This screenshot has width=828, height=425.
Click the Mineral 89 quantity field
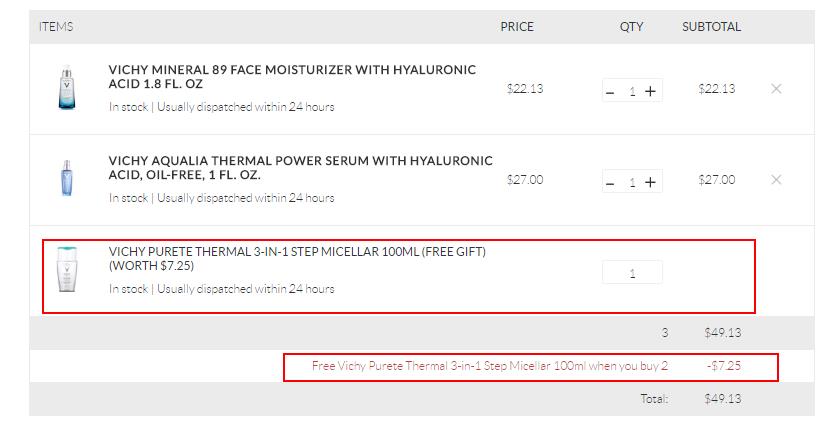pyautogui.click(x=631, y=91)
